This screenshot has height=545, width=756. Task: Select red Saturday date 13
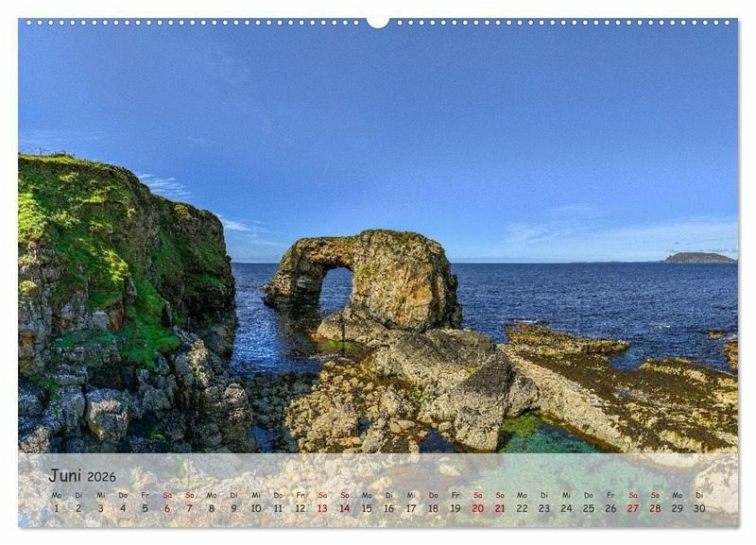(322, 508)
